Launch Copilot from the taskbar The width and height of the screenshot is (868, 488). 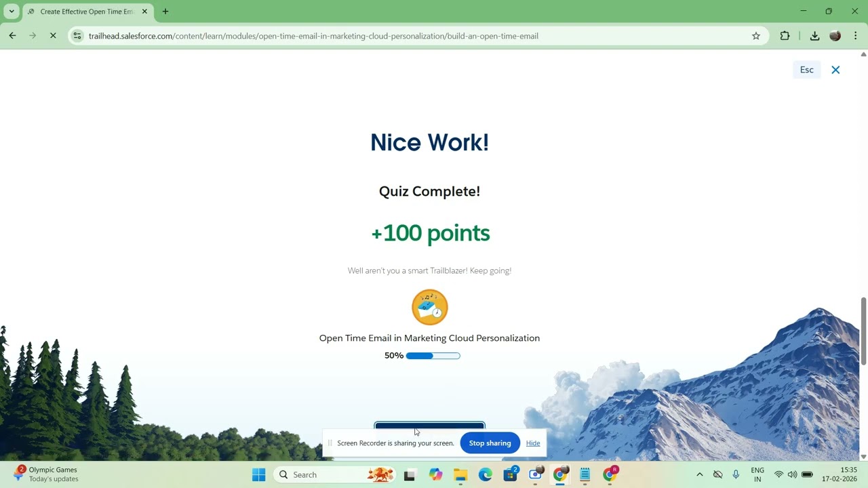pos(435,475)
